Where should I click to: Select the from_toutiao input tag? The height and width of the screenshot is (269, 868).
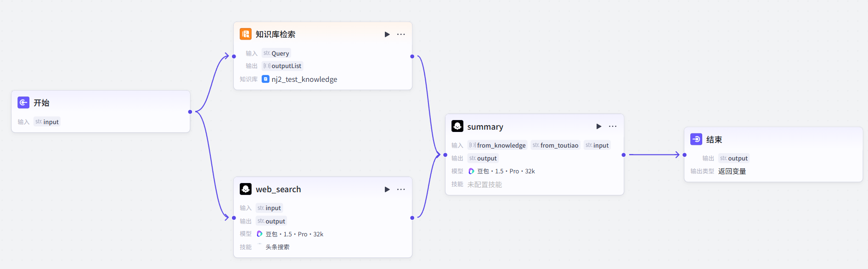[x=556, y=145]
